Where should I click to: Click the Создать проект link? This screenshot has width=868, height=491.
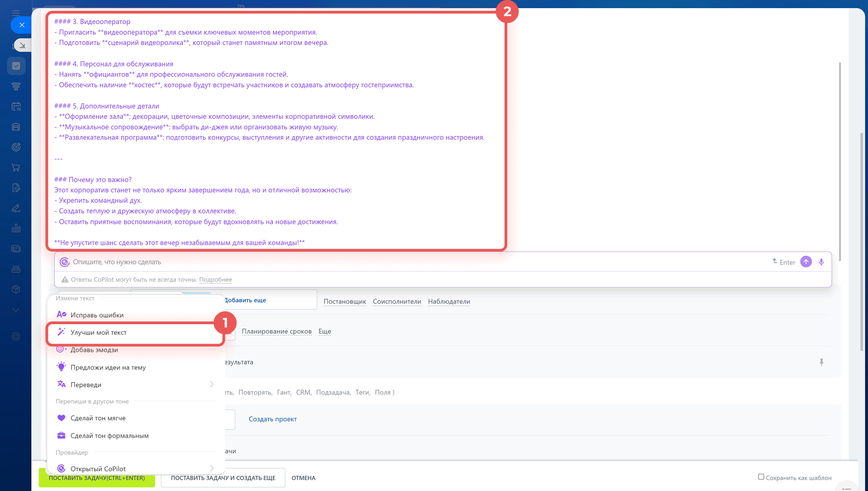click(x=273, y=419)
